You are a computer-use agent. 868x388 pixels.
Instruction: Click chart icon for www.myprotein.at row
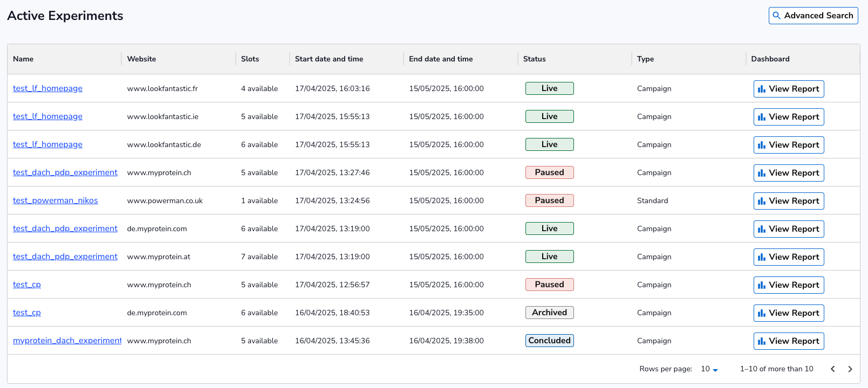pyautogui.click(x=762, y=257)
